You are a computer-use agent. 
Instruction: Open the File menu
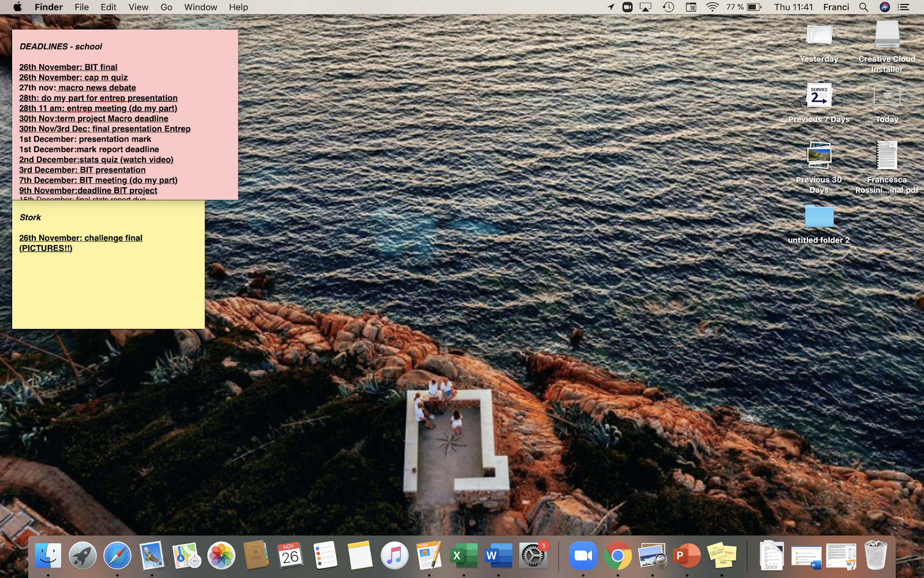tap(81, 7)
